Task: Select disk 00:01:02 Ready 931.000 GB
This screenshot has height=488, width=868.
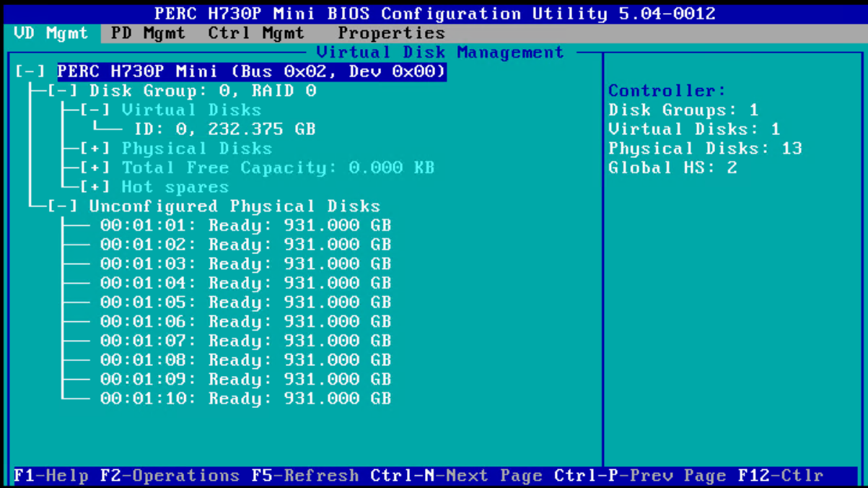Action: (x=245, y=245)
